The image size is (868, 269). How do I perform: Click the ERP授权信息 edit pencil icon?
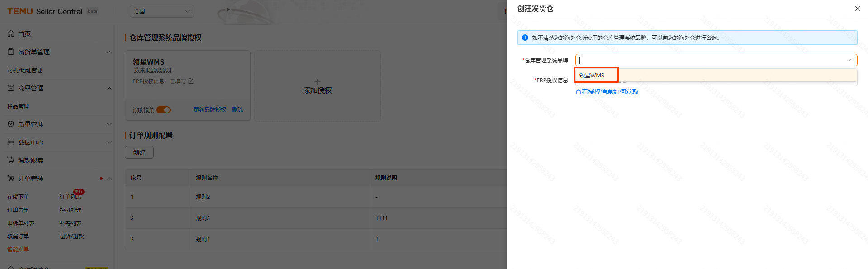pyautogui.click(x=191, y=81)
